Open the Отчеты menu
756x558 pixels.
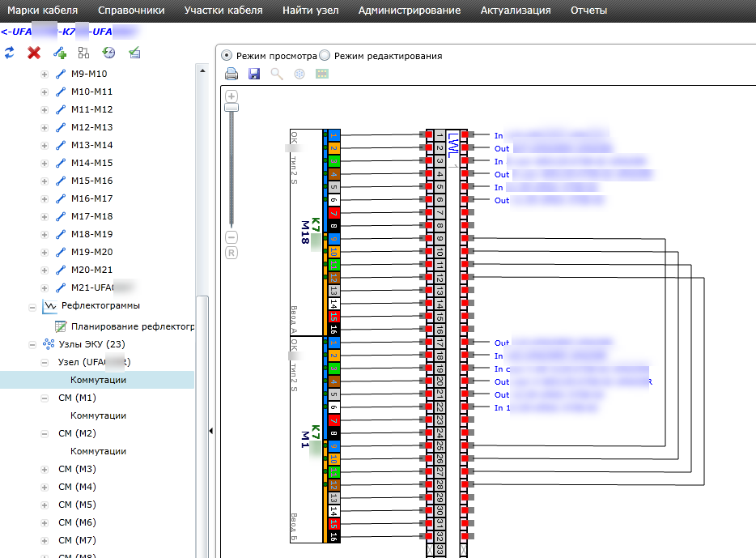click(588, 11)
